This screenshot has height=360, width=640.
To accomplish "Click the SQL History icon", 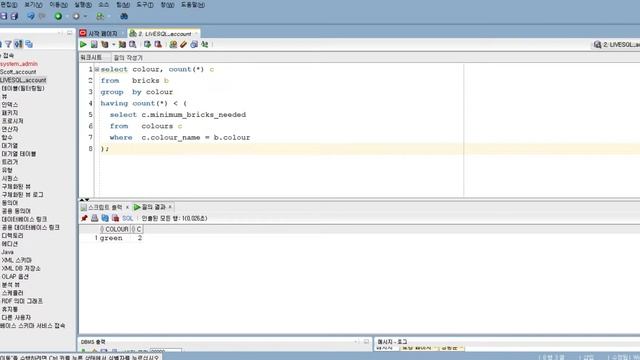I will [194, 44].
